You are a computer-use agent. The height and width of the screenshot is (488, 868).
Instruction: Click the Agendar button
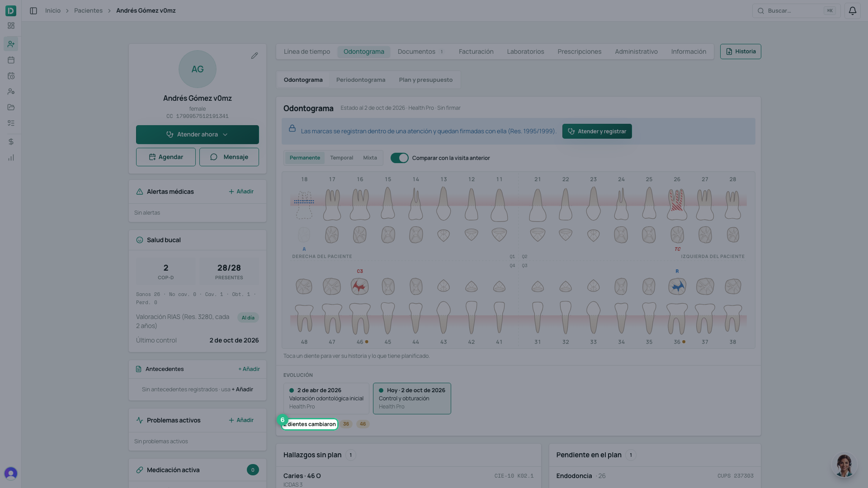(166, 157)
